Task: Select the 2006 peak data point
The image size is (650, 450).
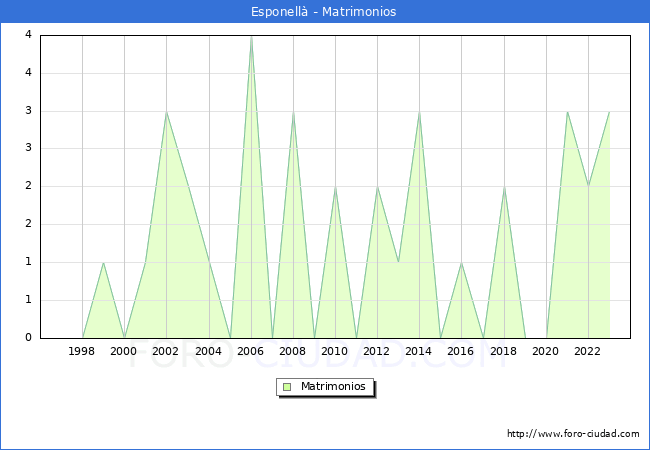Action: point(251,36)
